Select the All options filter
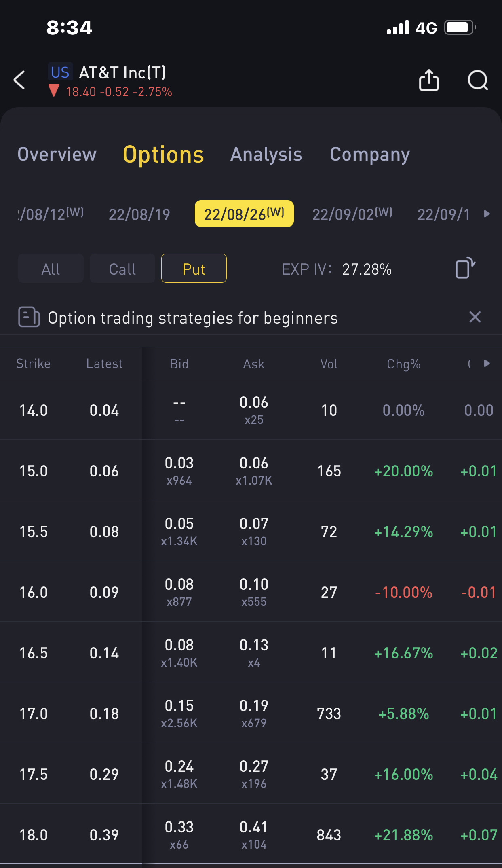The width and height of the screenshot is (502, 868). coord(51,269)
